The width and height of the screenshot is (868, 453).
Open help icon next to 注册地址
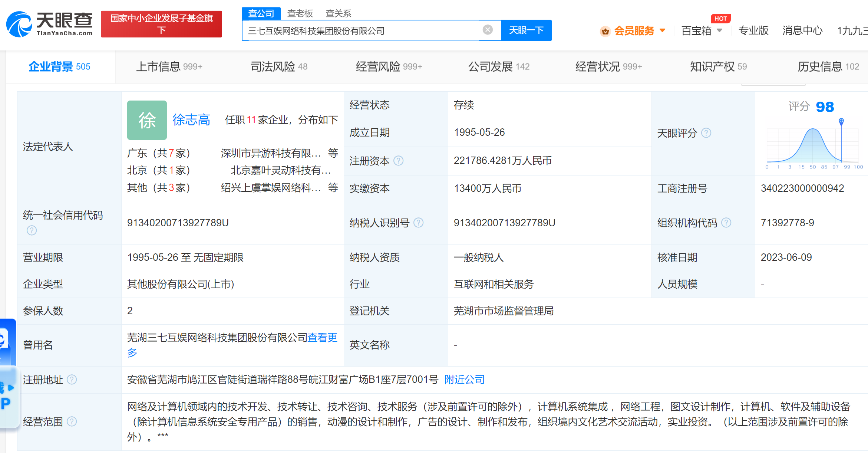[72, 380]
